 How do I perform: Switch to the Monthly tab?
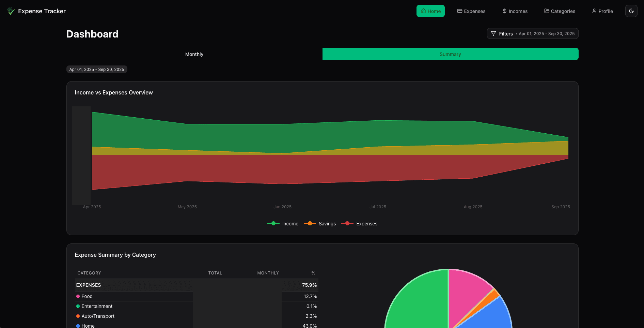pos(194,54)
